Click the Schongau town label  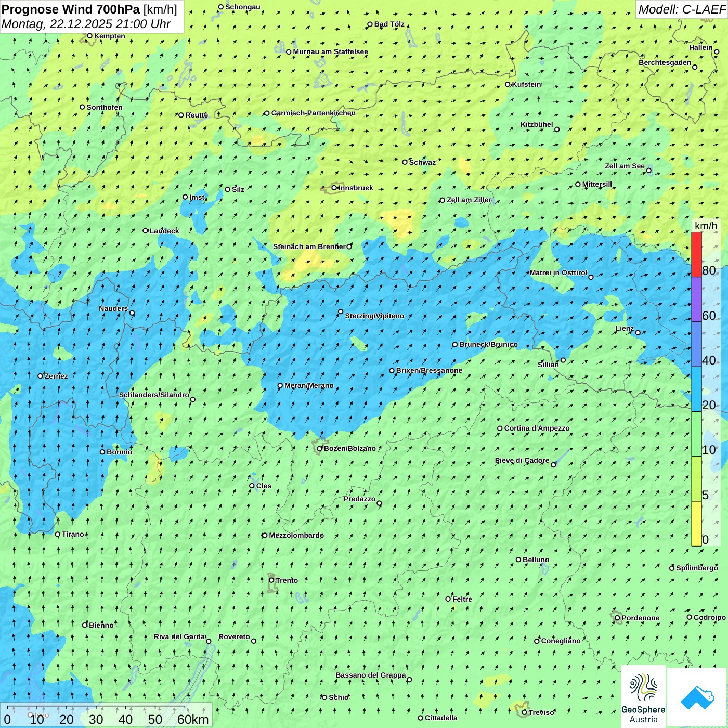click(242, 7)
